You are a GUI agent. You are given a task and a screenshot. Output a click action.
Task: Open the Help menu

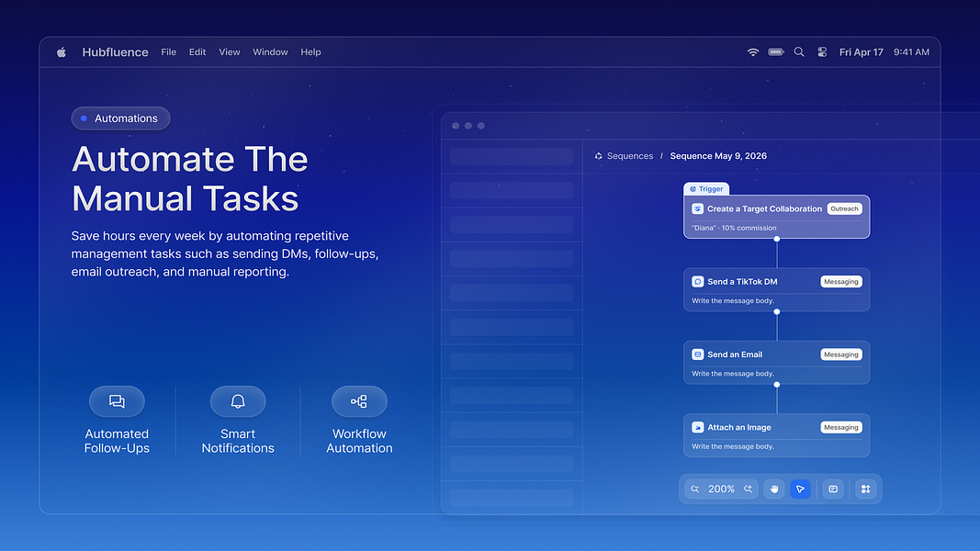tap(310, 52)
